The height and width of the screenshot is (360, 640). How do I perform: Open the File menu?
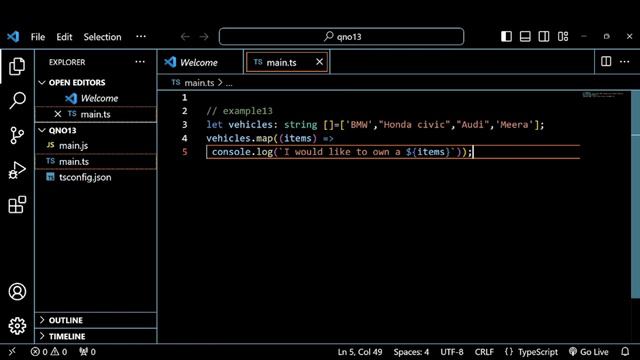tap(38, 37)
